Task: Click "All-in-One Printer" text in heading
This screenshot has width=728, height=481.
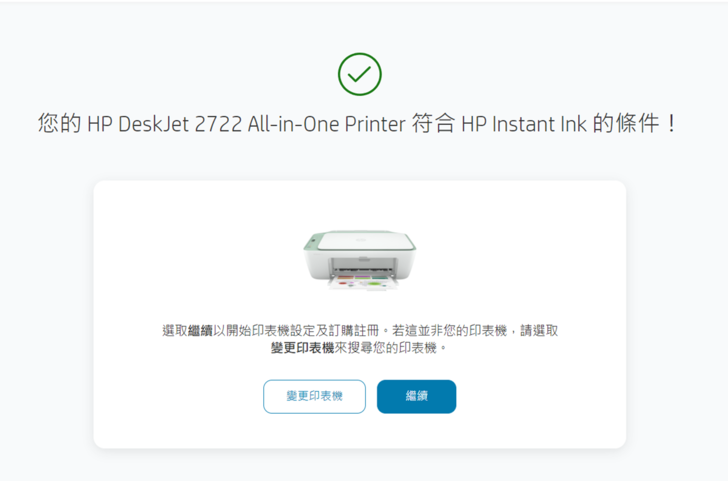Action: click(322, 125)
